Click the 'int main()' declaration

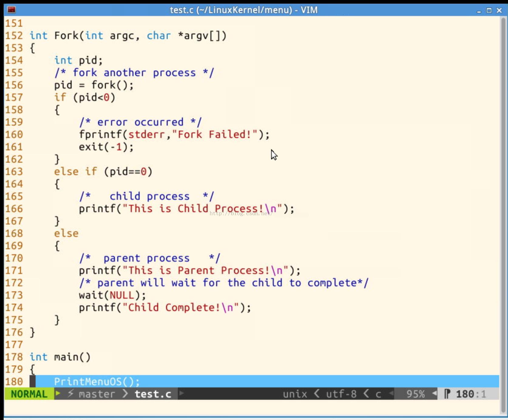tap(60, 357)
